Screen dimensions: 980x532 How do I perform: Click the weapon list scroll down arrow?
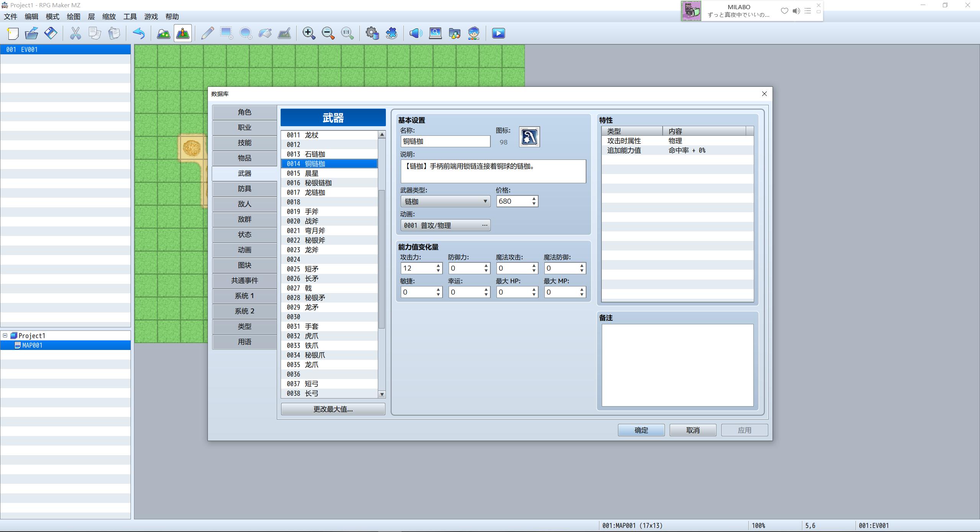(382, 394)
